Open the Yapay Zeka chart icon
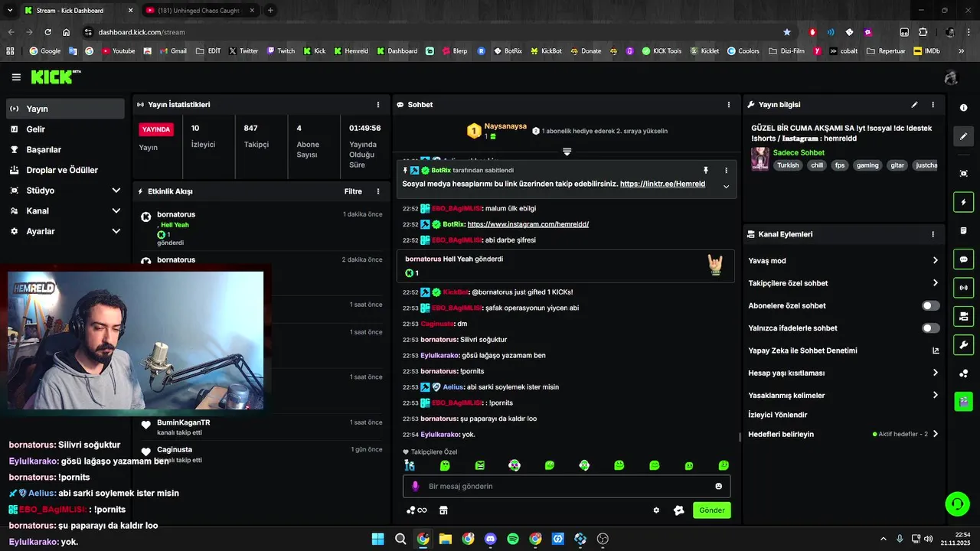Screen dimensions: 980x551 point(935,350)
